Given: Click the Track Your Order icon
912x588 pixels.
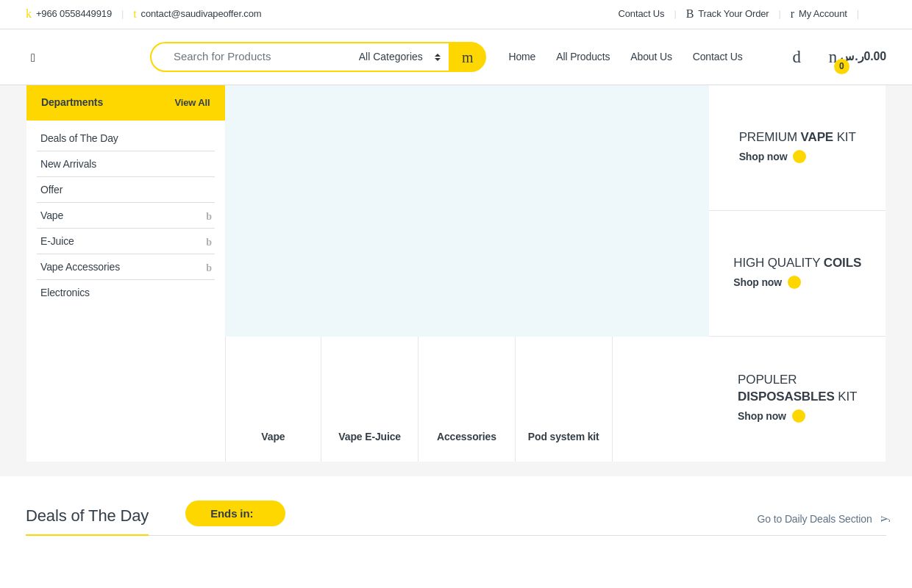Looking at the screenshot, I should point(690,14).
